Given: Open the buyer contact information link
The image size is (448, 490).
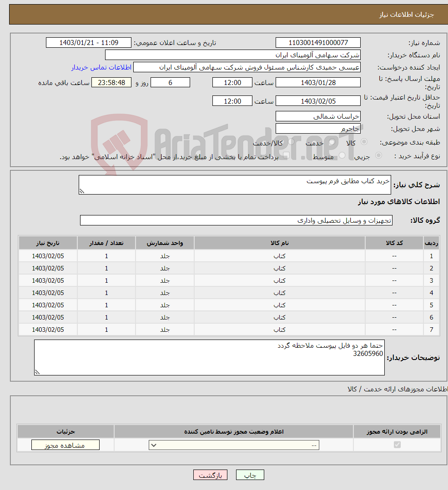Looking at the screenshot, I should tap(101, 67).
